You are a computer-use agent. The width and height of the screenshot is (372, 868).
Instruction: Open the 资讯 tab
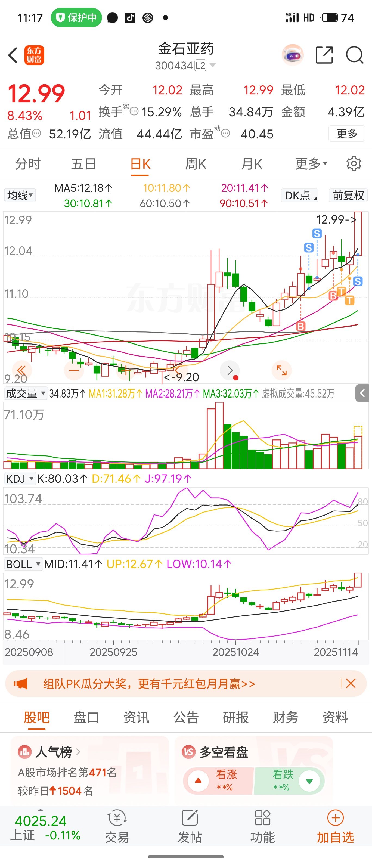coord(136,717)
